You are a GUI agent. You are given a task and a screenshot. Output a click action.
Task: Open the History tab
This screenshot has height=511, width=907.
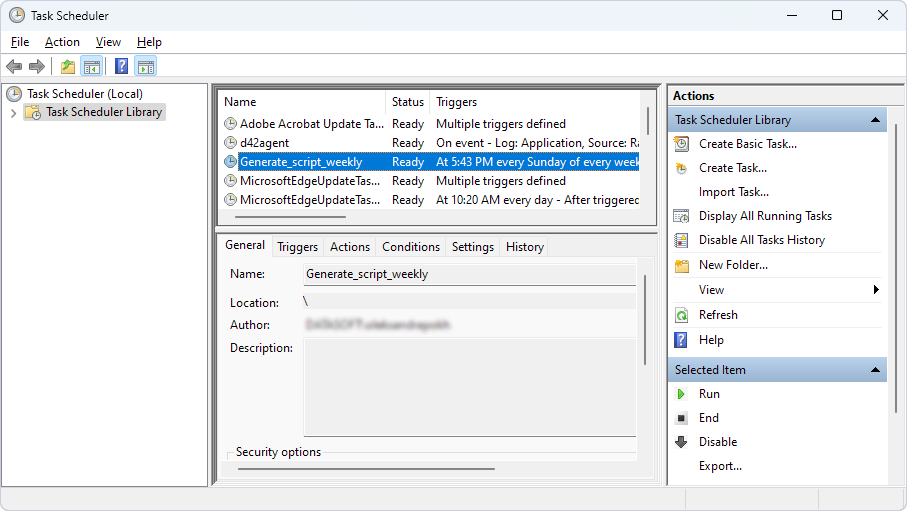(524, 247)
